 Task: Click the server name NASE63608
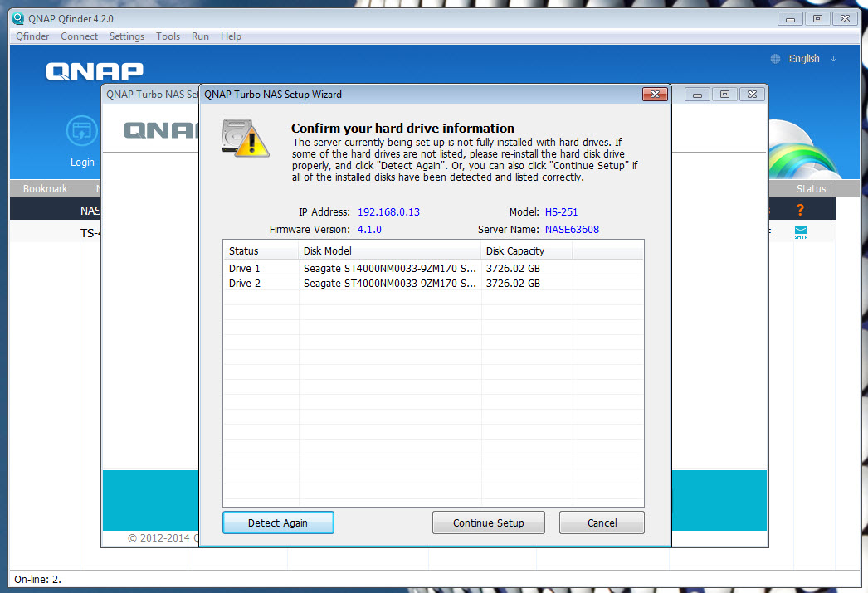click(x=572, y=230)
